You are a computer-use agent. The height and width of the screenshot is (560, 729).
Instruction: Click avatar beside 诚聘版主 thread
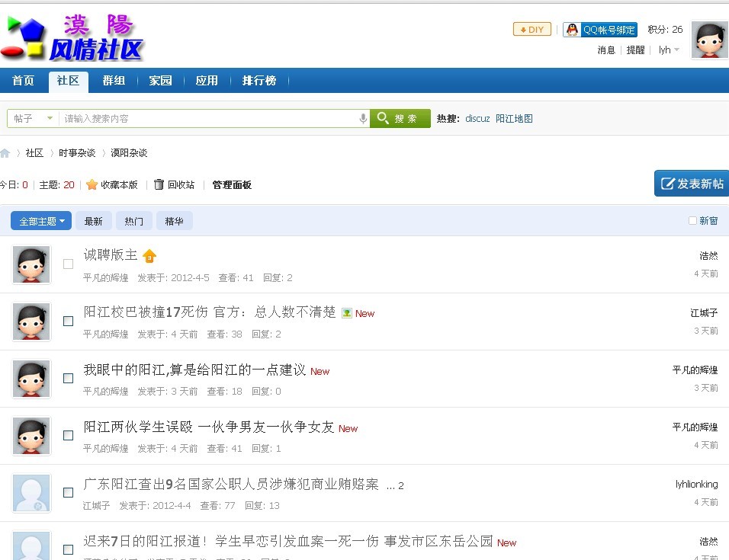(x=31, y=264)
